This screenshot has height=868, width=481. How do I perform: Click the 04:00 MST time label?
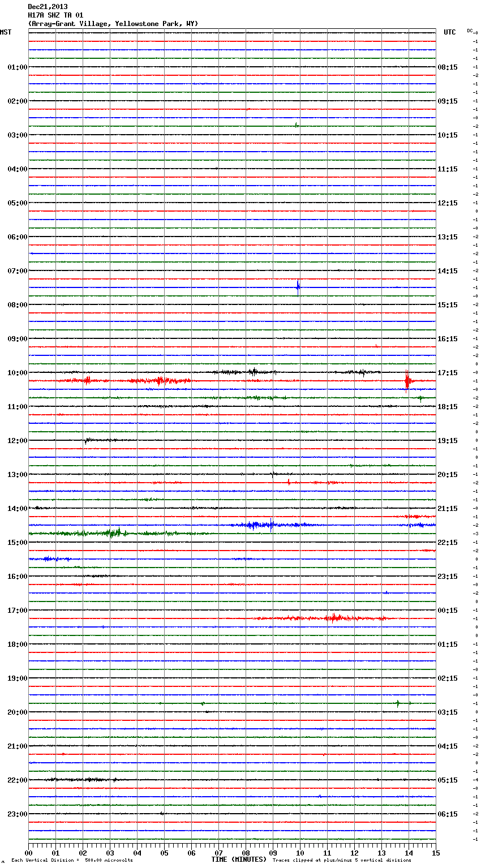pos(18,169)
